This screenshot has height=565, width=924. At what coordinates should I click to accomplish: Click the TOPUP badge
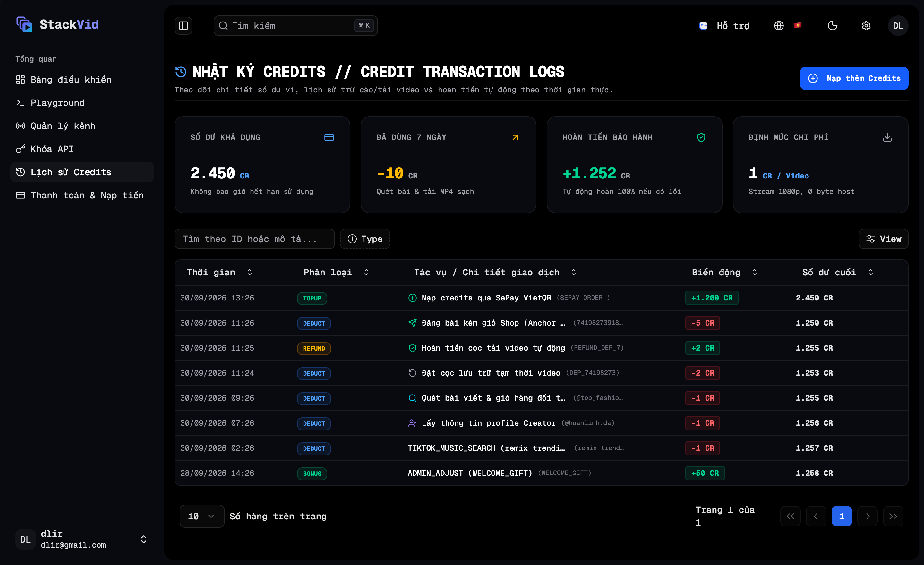pos(312,298)
